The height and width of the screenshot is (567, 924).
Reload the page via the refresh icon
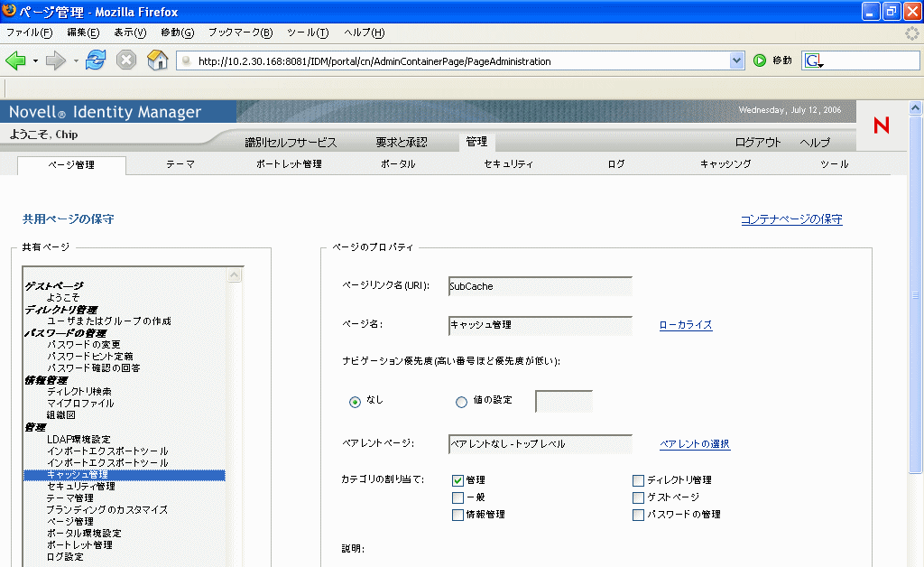[x=94, y=60]
